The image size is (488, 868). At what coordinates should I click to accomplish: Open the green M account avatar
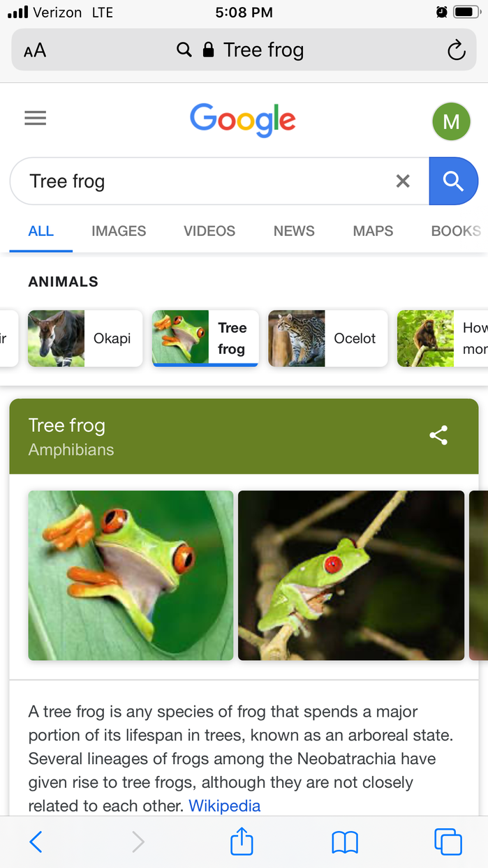[451, 121]
